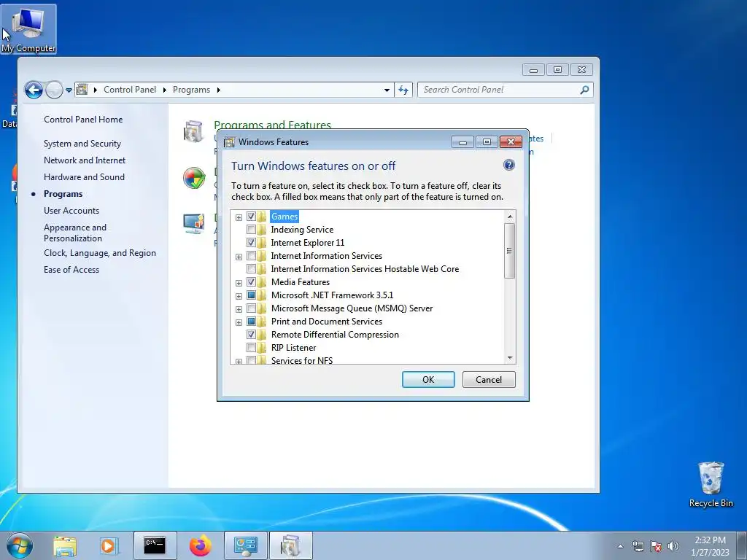Click the Windows Features title bar icon
747x560 pixels.
[x=230, y=142]
